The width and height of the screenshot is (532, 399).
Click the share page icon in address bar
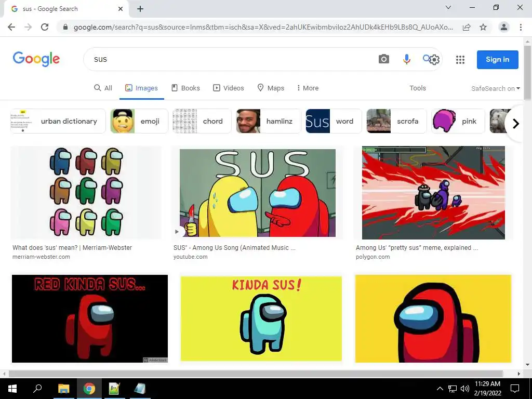point(467,27)
